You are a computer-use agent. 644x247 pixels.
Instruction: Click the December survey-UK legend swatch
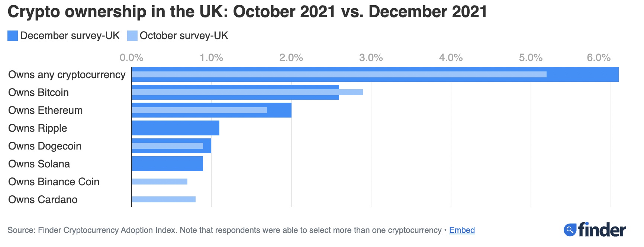[x=13, y=36]
